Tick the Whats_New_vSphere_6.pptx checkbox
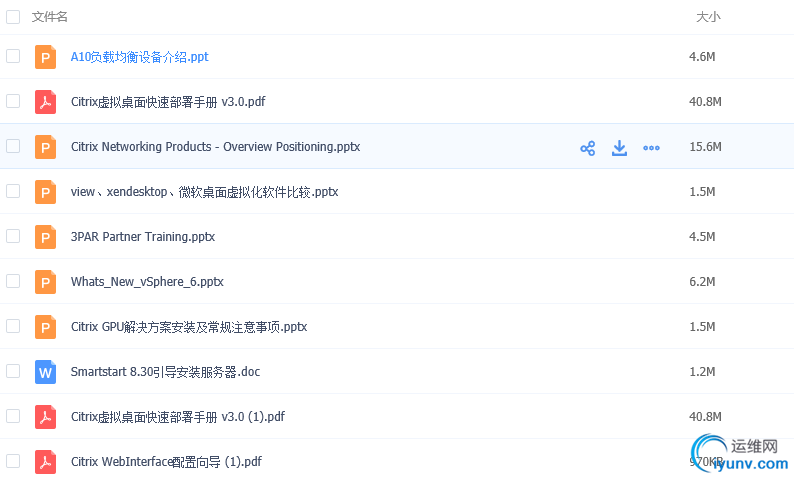 pyautogui.click(x=13, y=281)
